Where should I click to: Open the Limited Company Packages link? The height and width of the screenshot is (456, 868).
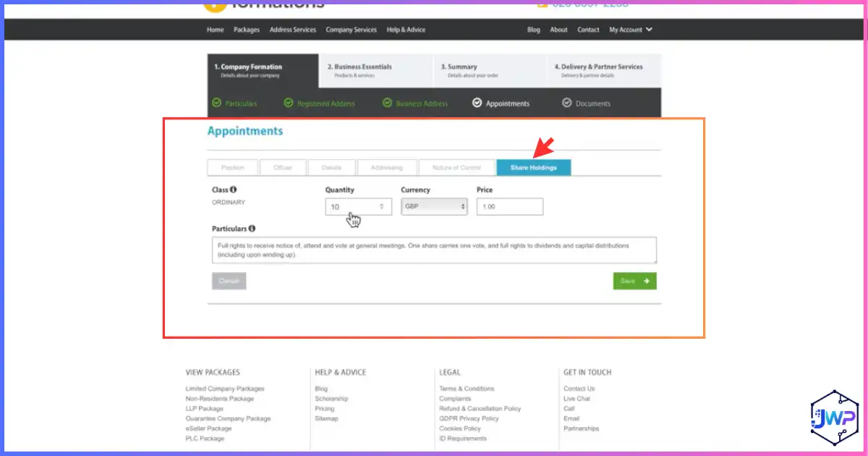click(x=225, y=389)
